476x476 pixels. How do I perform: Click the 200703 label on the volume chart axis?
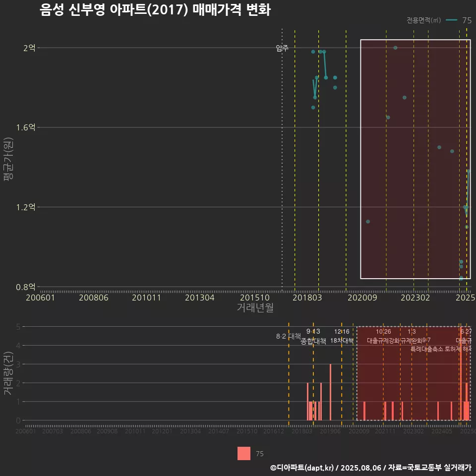tap(53, 431)
